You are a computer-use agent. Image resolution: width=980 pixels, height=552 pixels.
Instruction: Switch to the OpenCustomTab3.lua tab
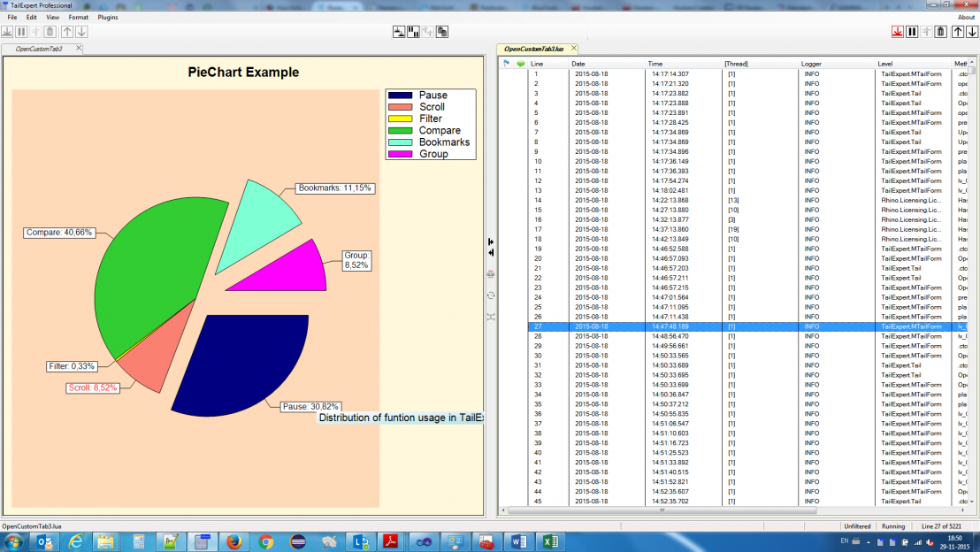(533, 49)
